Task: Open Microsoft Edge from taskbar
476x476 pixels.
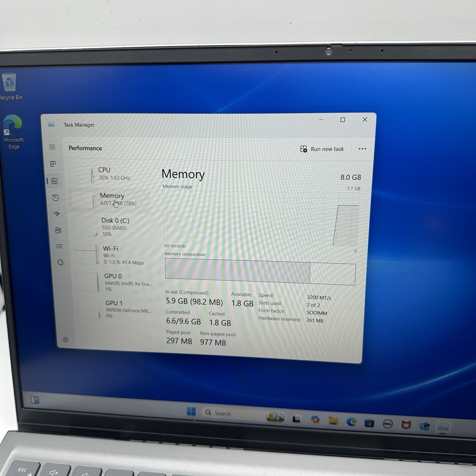Action: click(351, 422)
